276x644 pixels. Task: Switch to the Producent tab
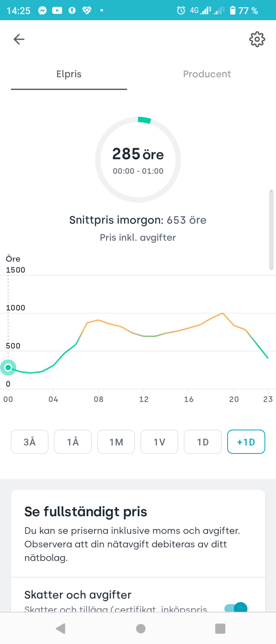[x=207, y=74]
